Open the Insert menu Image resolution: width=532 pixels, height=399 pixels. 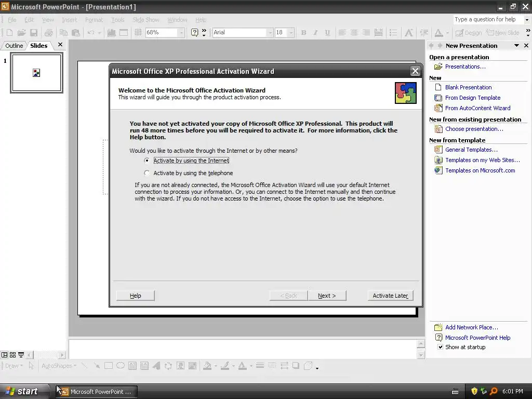point(69,20)
